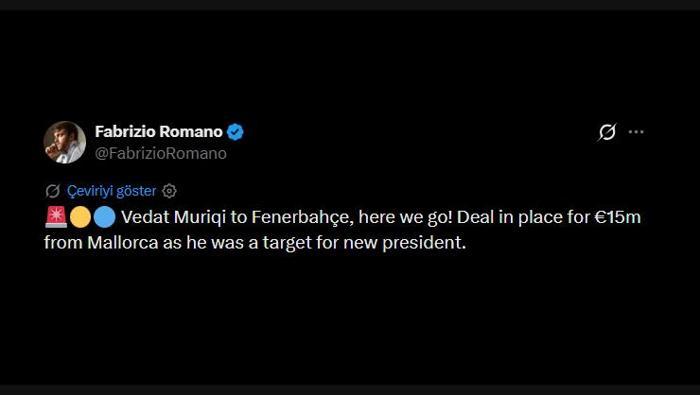
Task: Click the Grok icon before Çeviriyi göster
Action: click(x=53, y=191)
